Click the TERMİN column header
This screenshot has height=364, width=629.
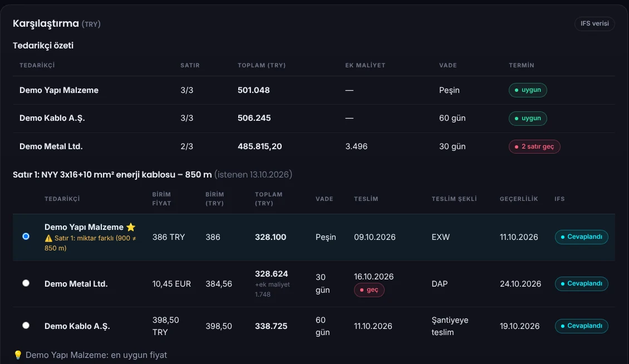(x=522, y=66)
